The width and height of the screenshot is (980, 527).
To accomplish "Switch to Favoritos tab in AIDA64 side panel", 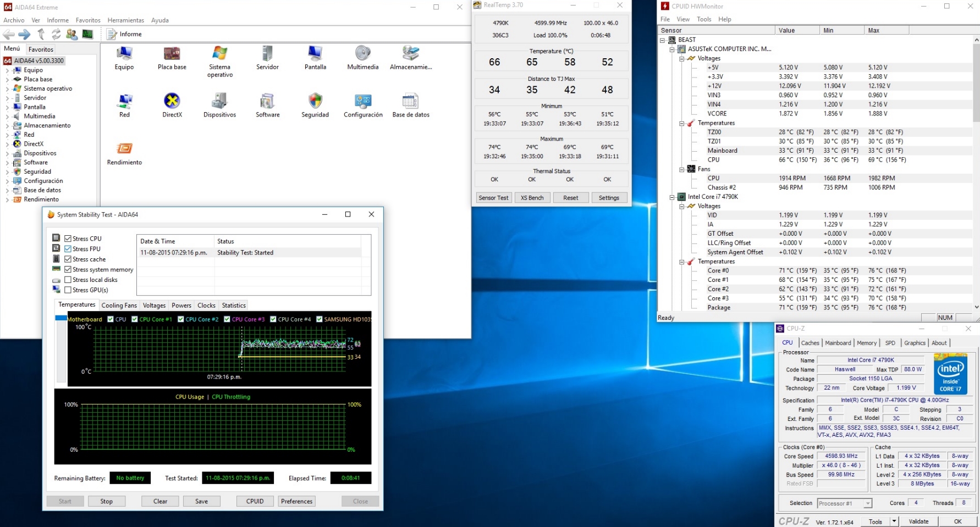I will pyautogui.click(x=41, y=49).
